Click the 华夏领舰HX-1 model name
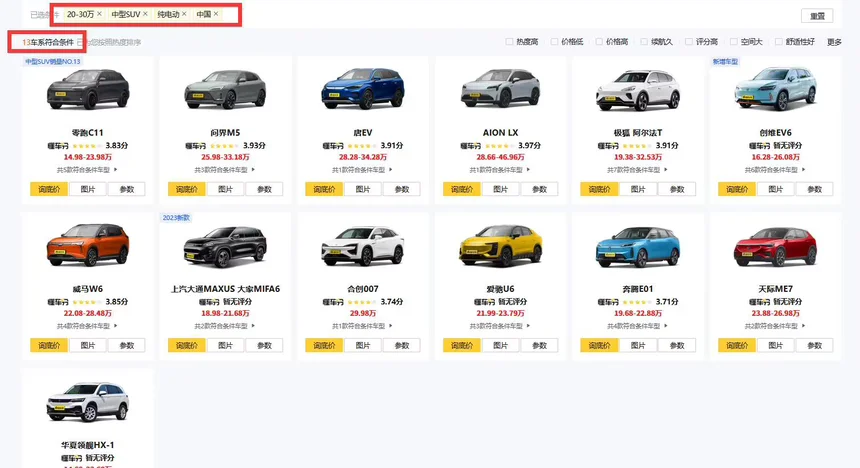Screen dimensions: 860x468 (88, 445)
